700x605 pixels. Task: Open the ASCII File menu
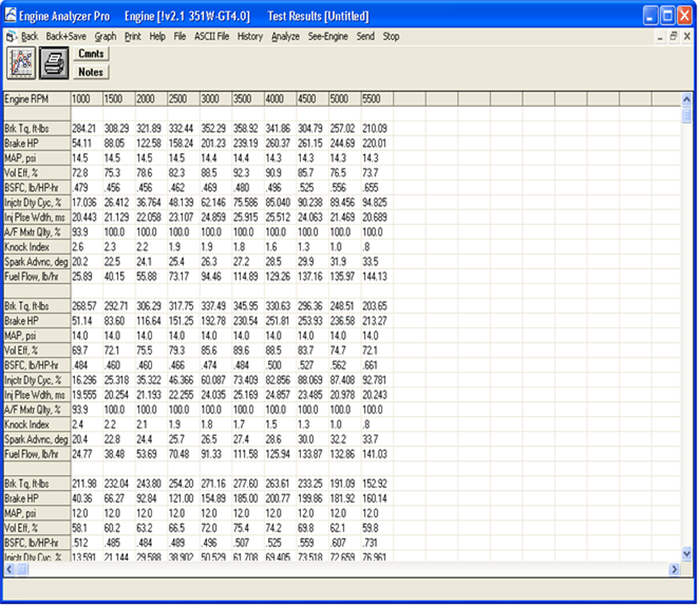(x=212, y=37)
